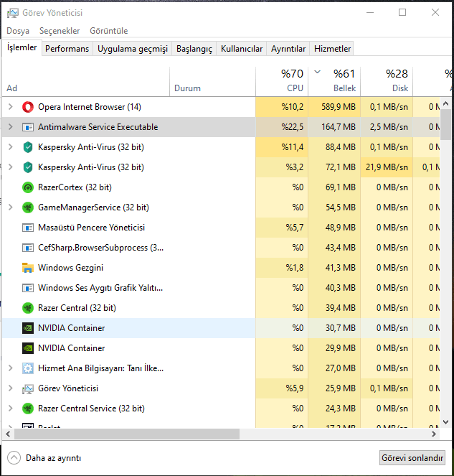Select the Windows Gezgini process name
The width and height of the screenshot is (454, 476).
pyautogui.click(x=71, y=268)
